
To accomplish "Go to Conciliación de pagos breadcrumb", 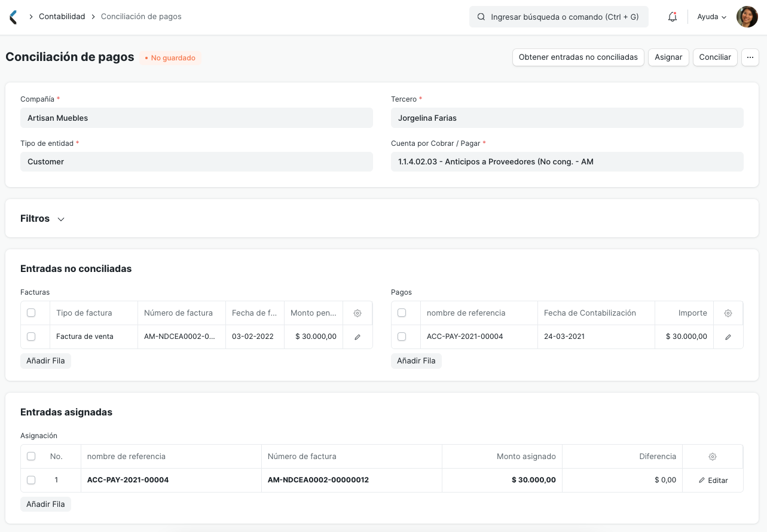I will (x=141, y=17).
